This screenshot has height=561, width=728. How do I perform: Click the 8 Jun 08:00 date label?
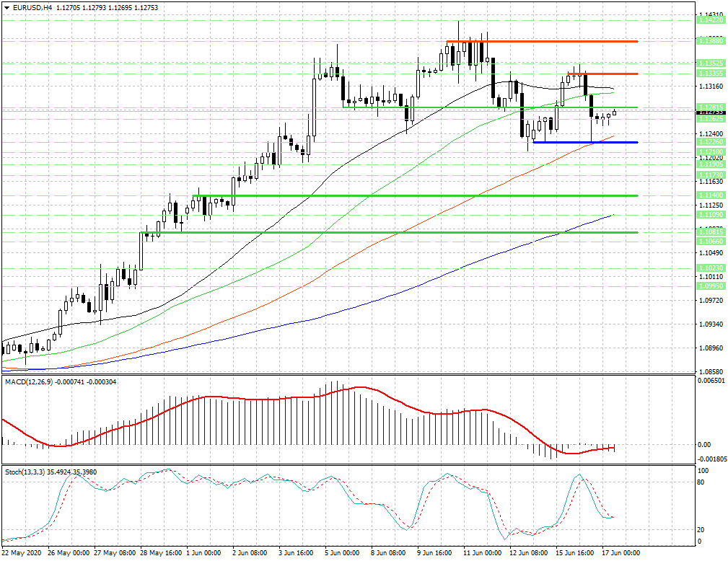(388, 552)
